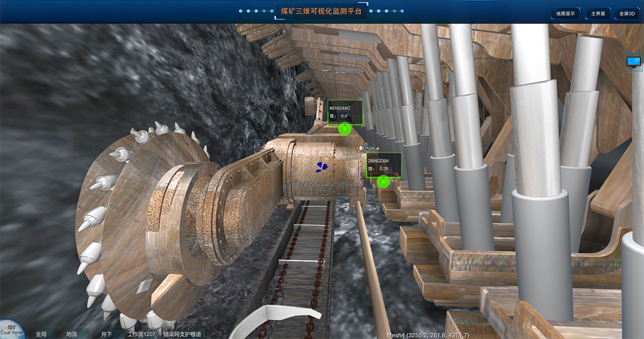The image size is (644, 339).
Task: Select the green sensor marker for 881624AC
Action: coord(345,130)
